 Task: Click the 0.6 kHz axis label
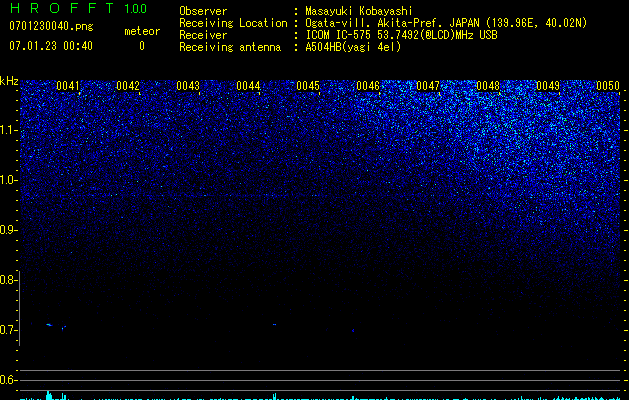point(8,380)
